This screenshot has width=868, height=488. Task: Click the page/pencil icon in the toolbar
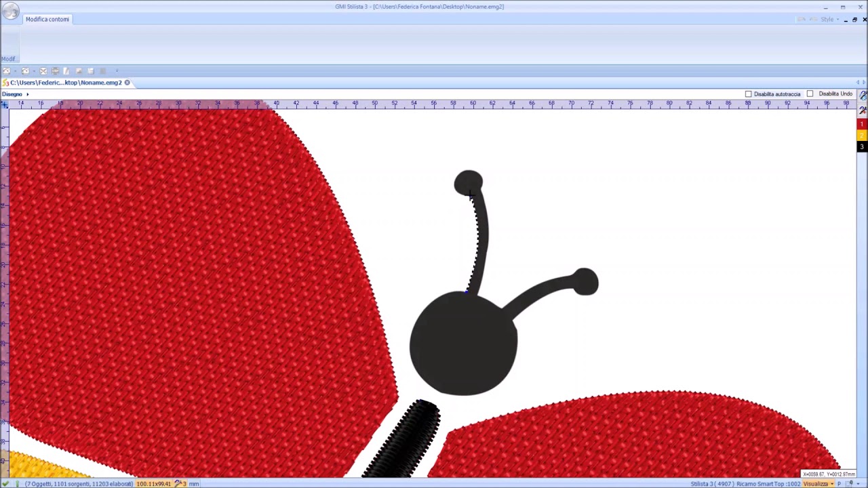66,71
